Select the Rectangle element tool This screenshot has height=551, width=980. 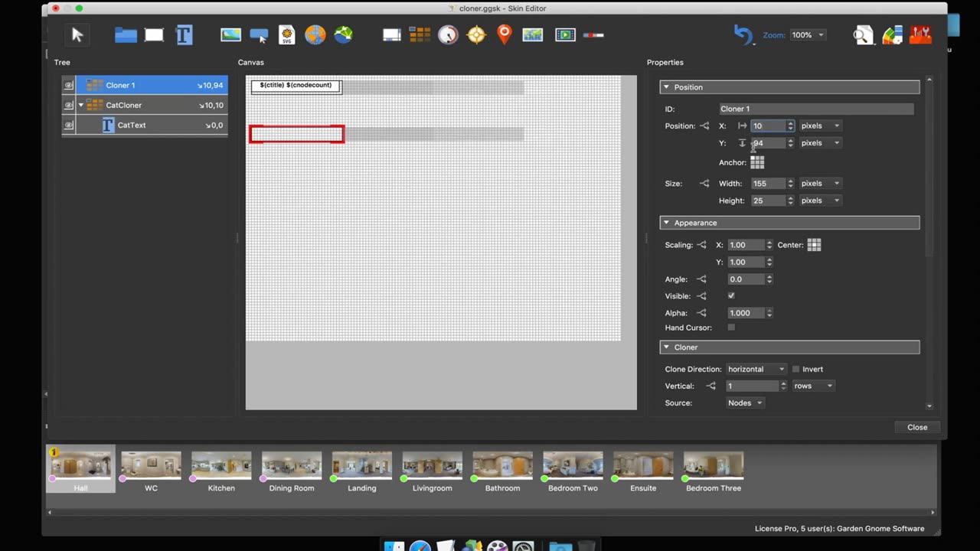(154, 34)
